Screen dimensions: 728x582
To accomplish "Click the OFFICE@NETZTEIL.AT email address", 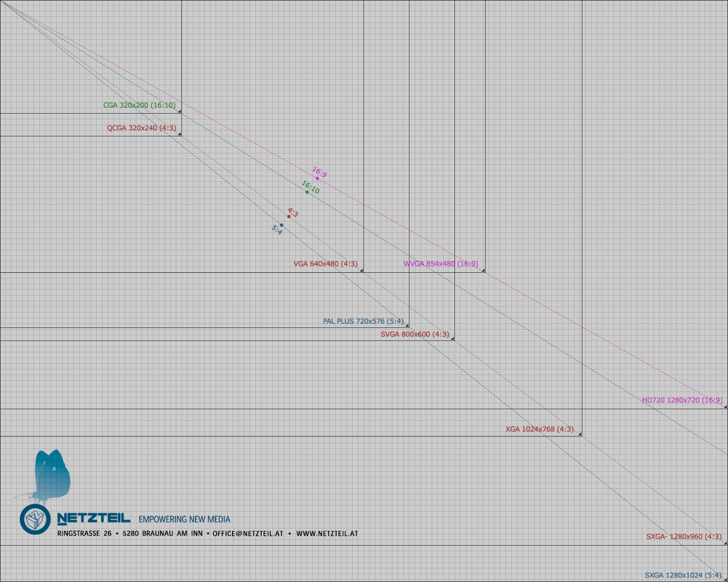I will tap(248, 534).
